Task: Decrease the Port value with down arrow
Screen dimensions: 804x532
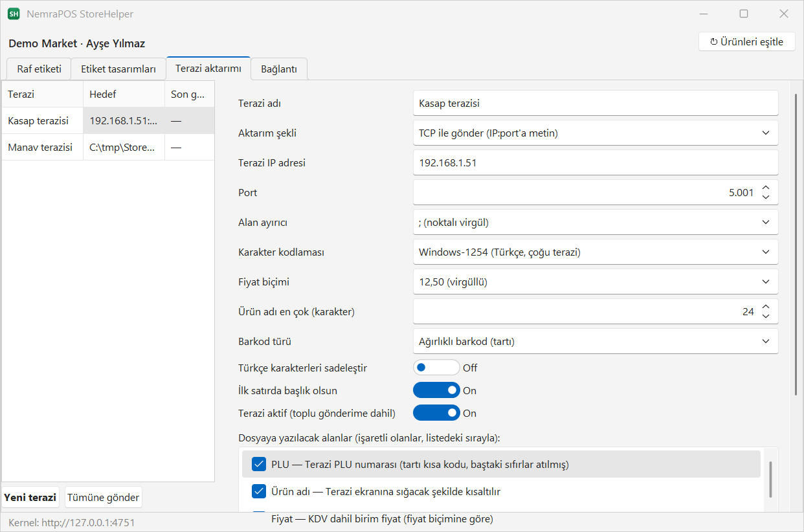Action: click(x=766, y=197)
